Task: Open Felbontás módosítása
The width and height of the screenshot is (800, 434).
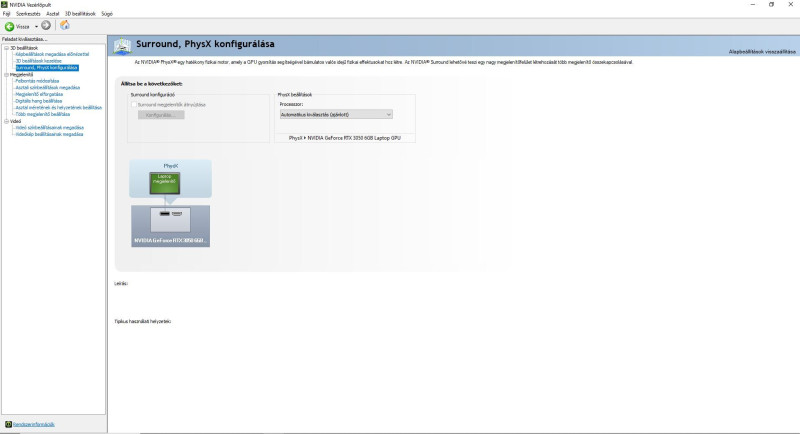Action: (x=37, y=81)
